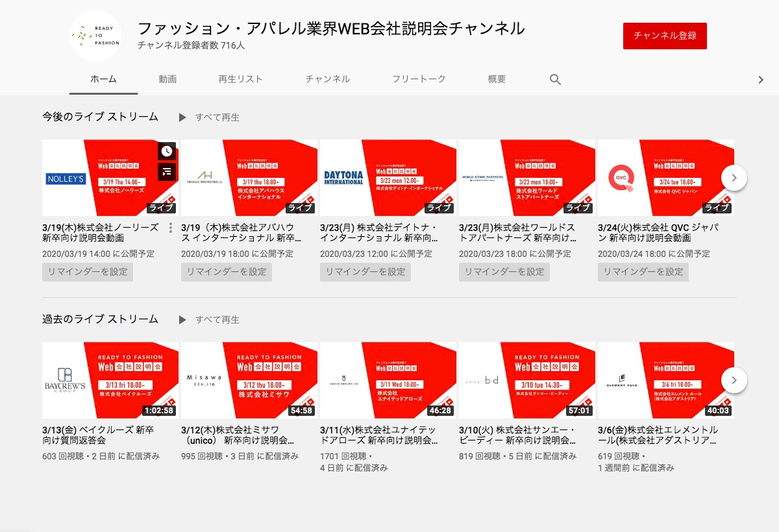779x532 pixels.
Task: Subscribe with the チャンネル登録 button
Action: (665, 36)
